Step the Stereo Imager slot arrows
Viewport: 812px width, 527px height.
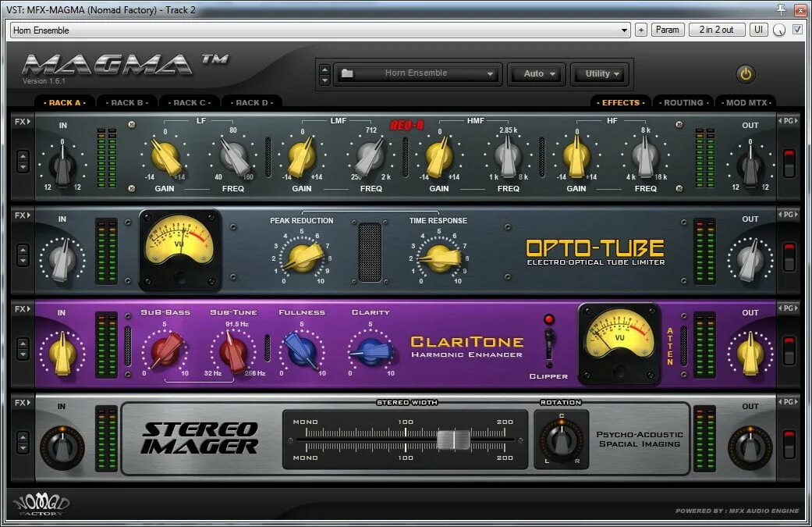pos(23,443)
